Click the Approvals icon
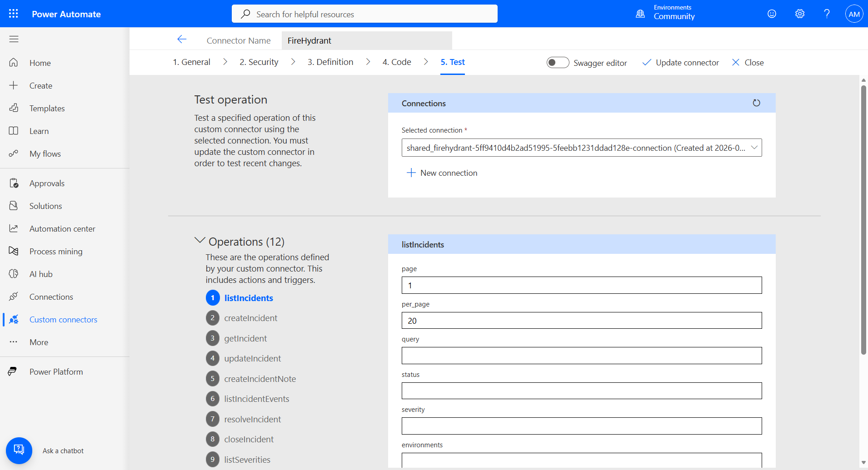Image resolution: width=868 pixels, height=470 pixels. [x=14, y=183]
